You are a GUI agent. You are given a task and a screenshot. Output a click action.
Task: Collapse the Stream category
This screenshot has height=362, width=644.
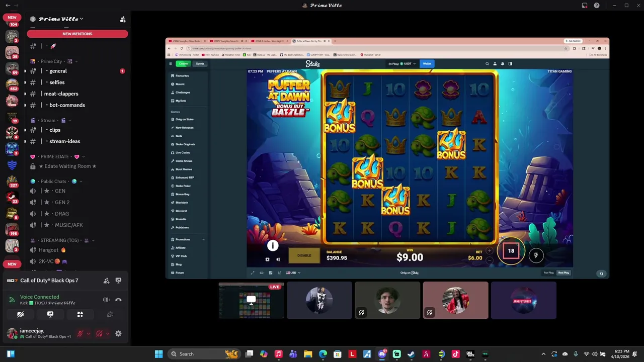(50, 121)
